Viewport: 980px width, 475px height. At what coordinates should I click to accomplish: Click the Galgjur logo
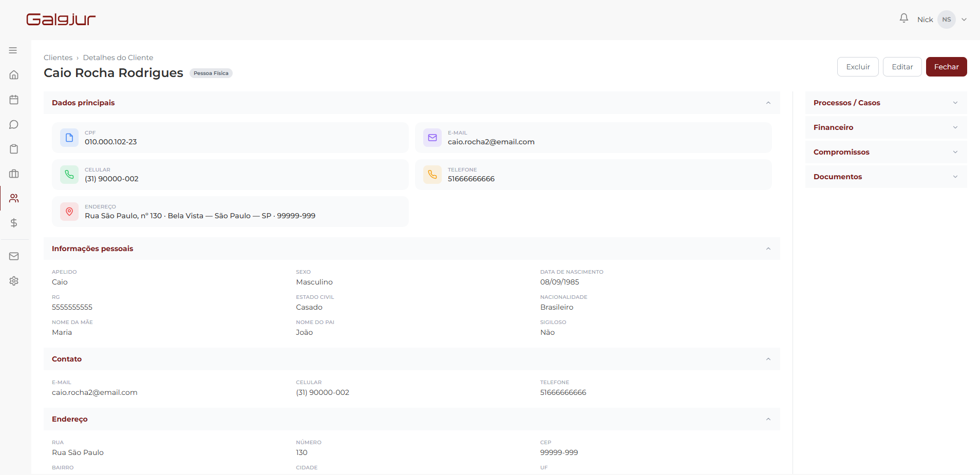click(61, 20)
